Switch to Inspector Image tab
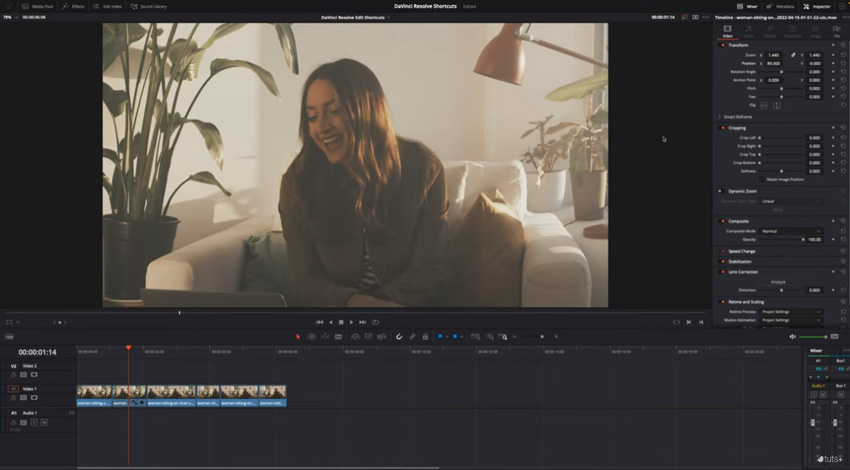Screen dimensions: 850x470 (x=815, y=31)
